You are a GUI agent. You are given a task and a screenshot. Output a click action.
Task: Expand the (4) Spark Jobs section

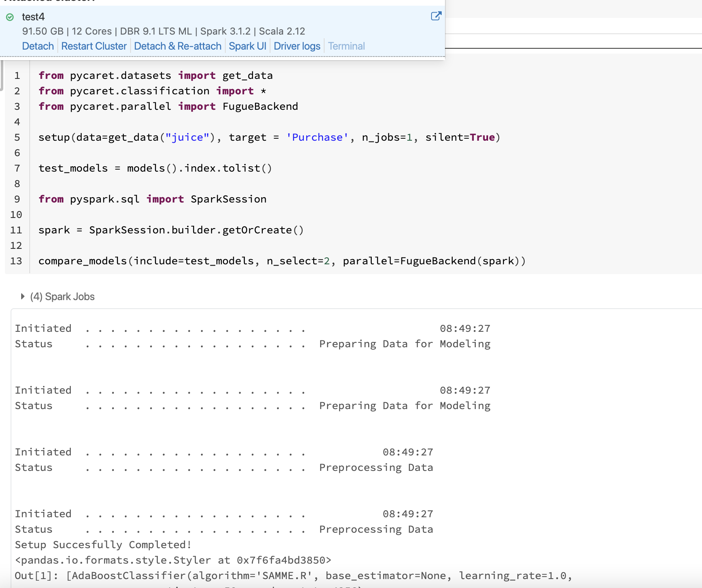pyautogui.click(x=62, y=296)
